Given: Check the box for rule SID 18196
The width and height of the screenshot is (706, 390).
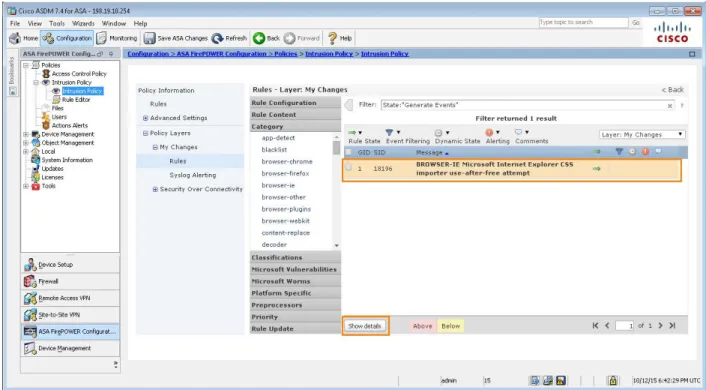Looking at the screenshot, I should pyautogui.click(x=348, y=168).
